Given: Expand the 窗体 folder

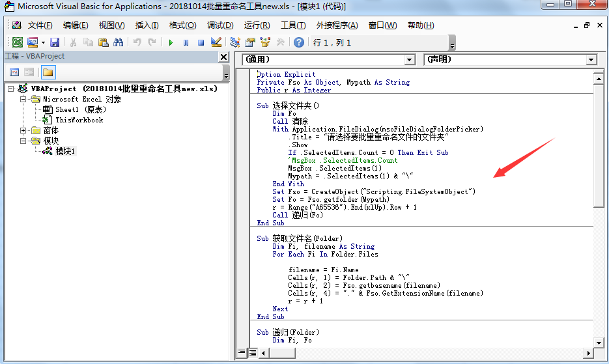Looking at the screenshot, I should pos(23,130).
